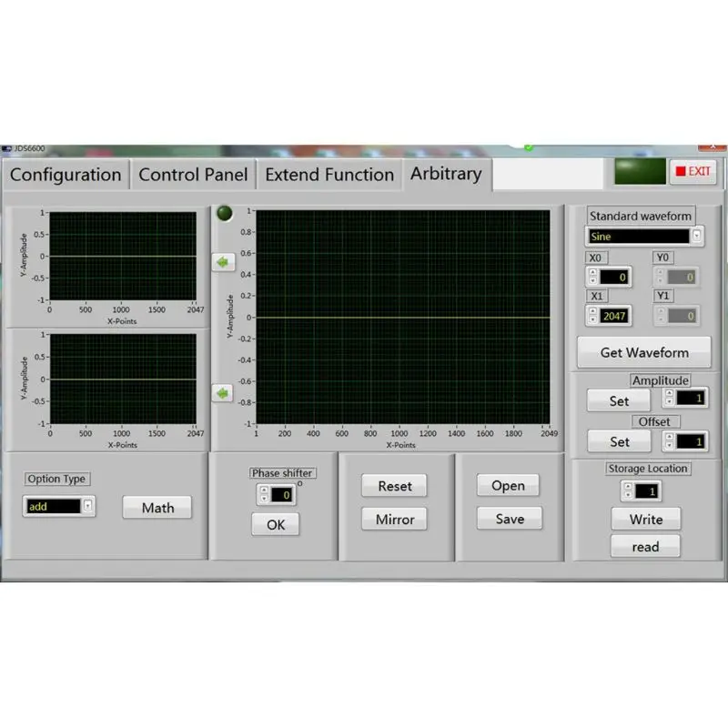The width and height of the screenshot is (728, 728).
Task: Click the lower green arrow beside main graph
Action: (222, 393)
